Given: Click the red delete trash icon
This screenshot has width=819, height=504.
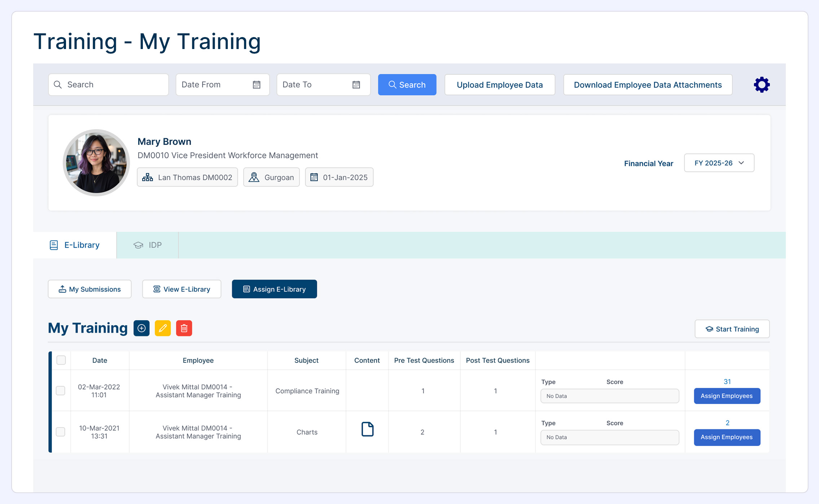Looking at the screenshot, I should (184, 328).
